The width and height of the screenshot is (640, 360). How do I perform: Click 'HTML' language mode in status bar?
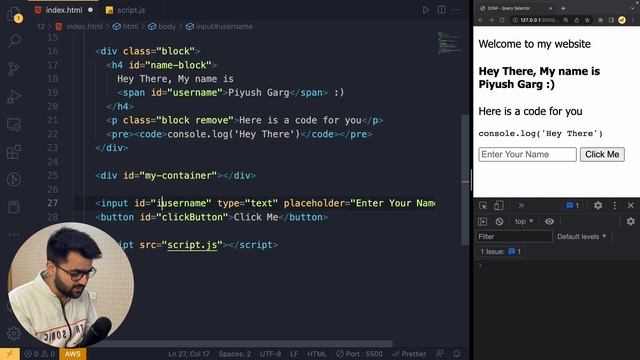coord(317,354)
